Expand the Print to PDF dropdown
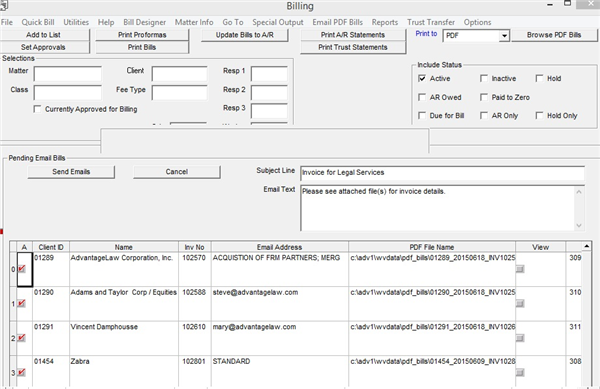The width and height of the screenshot is (600, 389). pyautogui.click(x=504, y=36)
